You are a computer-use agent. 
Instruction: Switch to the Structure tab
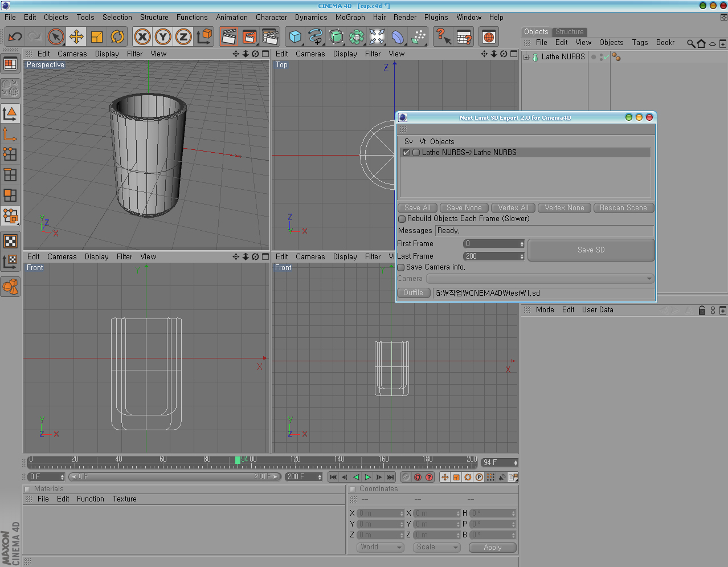click(570, 32)
